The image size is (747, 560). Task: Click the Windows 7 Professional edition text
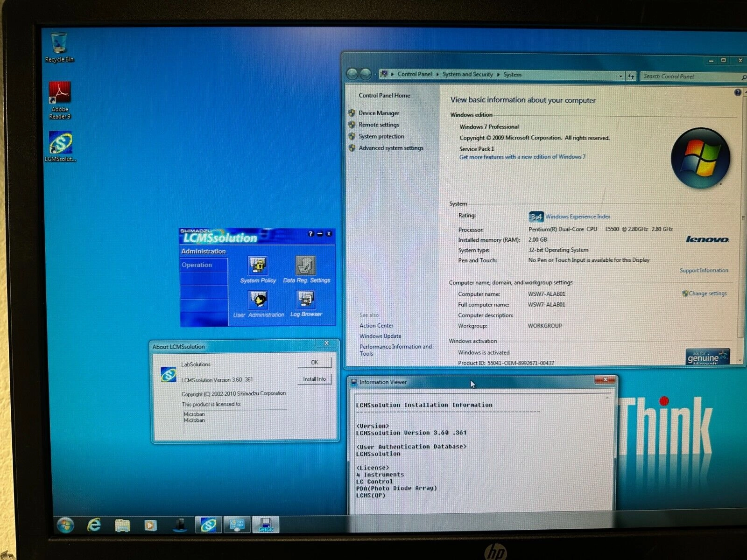point(489,127)
